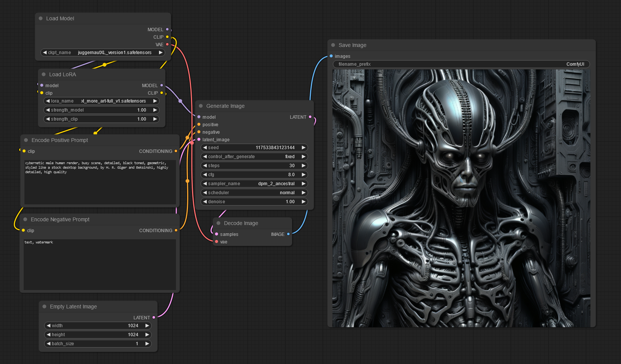Decrease steps value with left arrow
The image size is (621, 364).
click(205, 166)
